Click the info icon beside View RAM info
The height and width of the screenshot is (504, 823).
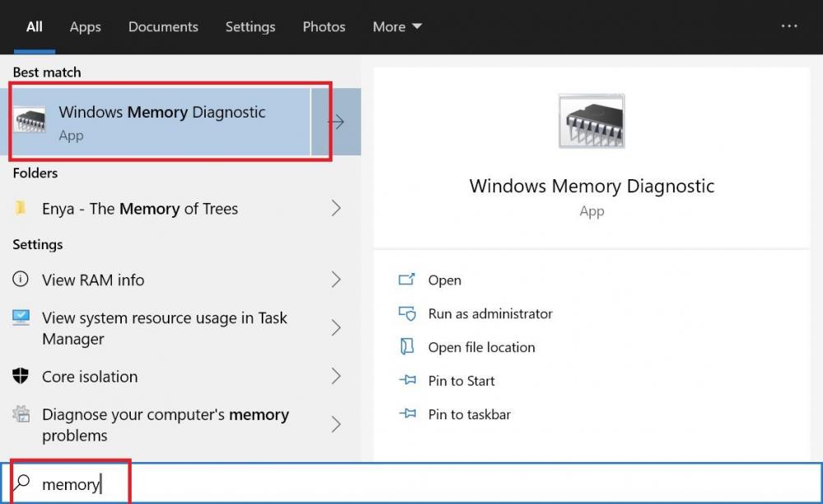click(x=21, y=279)
